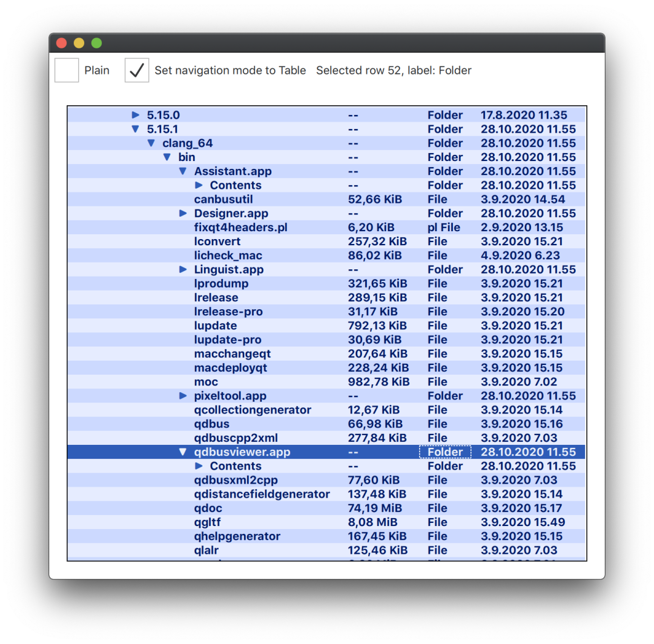Click the macchangeqt file name
Viewport: 654px width, 644px height.
[x=233, y=353]
